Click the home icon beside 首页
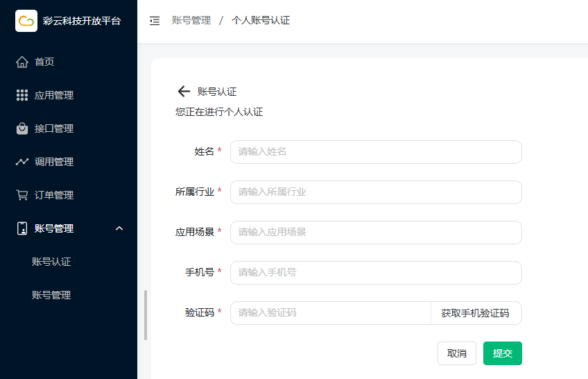The height and width of the screenshot is (379, 588). 22,62
